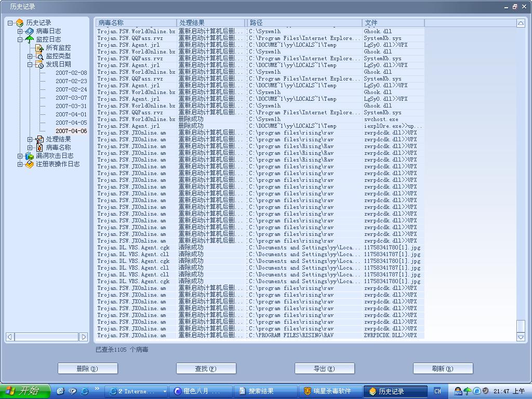Click the 发现日期 clock icon
Image resolution: width=532 pixels, height=399 pixels.
[39, 64]
